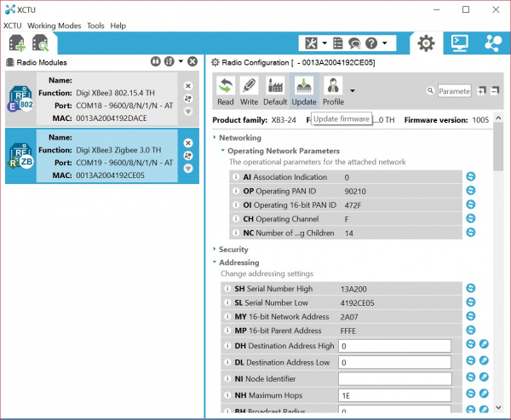Open the Help menu
The width and height of the screenshot is (511, 420).
click(x=118, y=26)
